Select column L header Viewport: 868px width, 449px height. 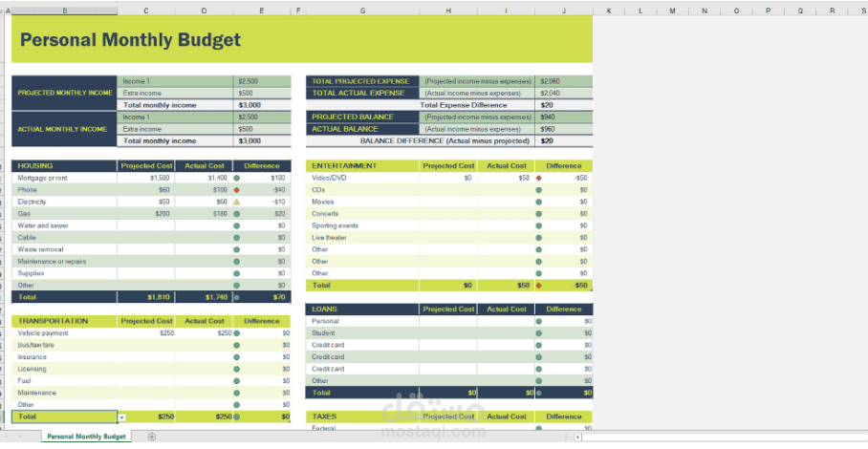point(640,11)
